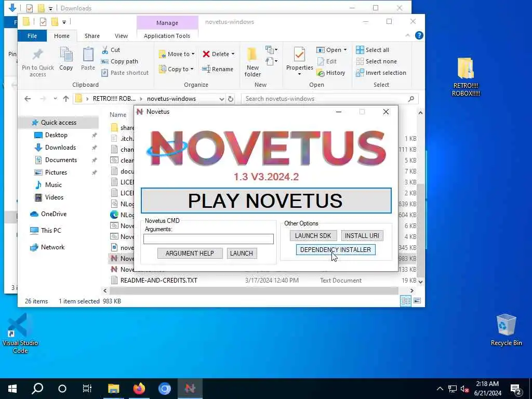Screen dimensions: 532x399
Task: Select RETRO!!!! ROBOX!!!!! desktop folder
Action: point(466,77)
